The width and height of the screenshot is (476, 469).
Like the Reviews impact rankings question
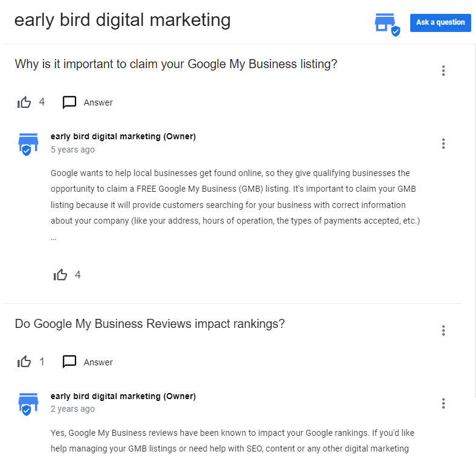(25, 362)
